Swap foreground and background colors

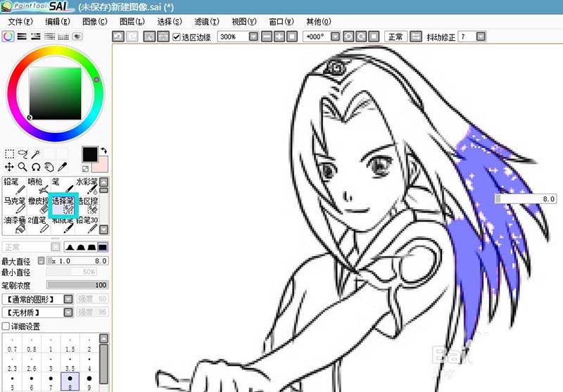tap(103, 151)
